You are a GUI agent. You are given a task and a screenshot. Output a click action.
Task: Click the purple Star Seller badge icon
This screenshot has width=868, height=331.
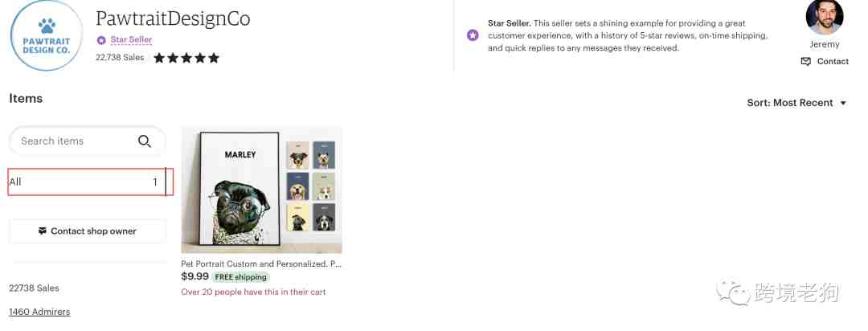tap(101, 40)
